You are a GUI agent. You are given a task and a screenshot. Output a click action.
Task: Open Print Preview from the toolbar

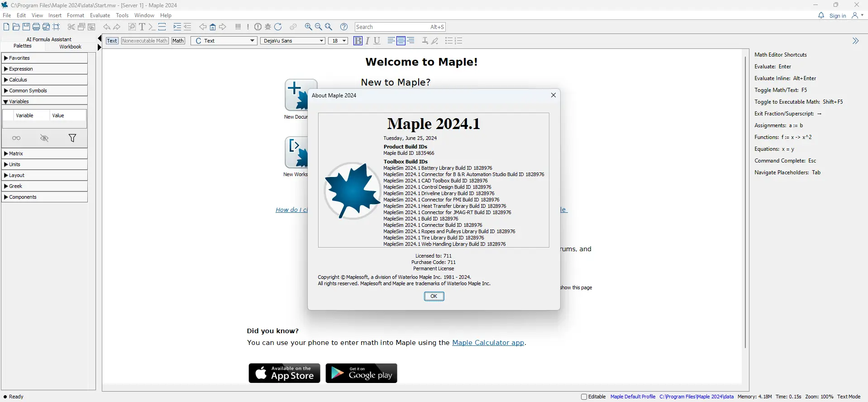46,27
